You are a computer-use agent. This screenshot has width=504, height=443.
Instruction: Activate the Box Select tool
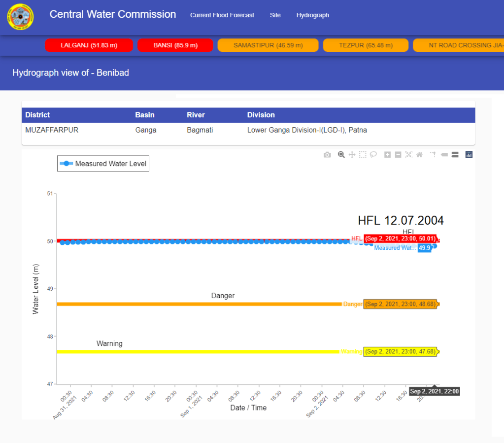coord(363,155)
